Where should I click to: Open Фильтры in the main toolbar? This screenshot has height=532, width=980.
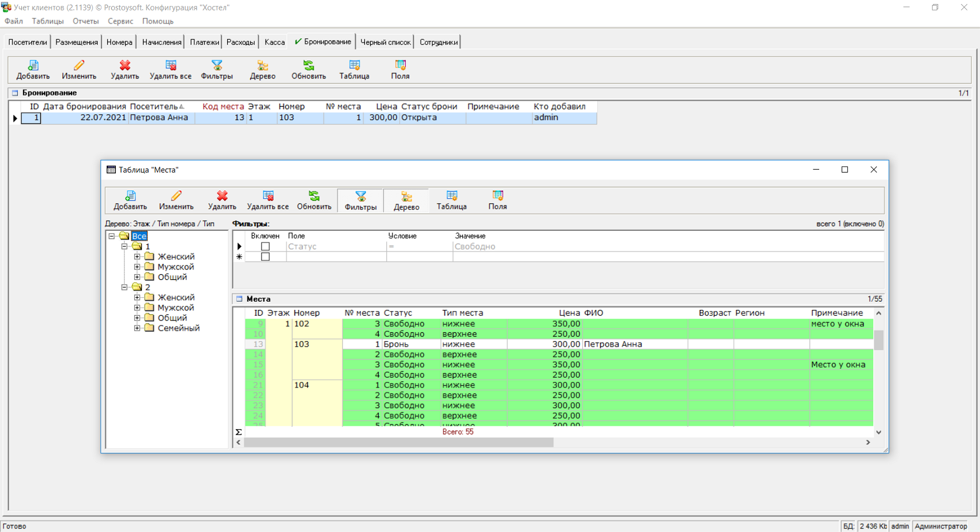pyautogui.click(x=217, y=69)
